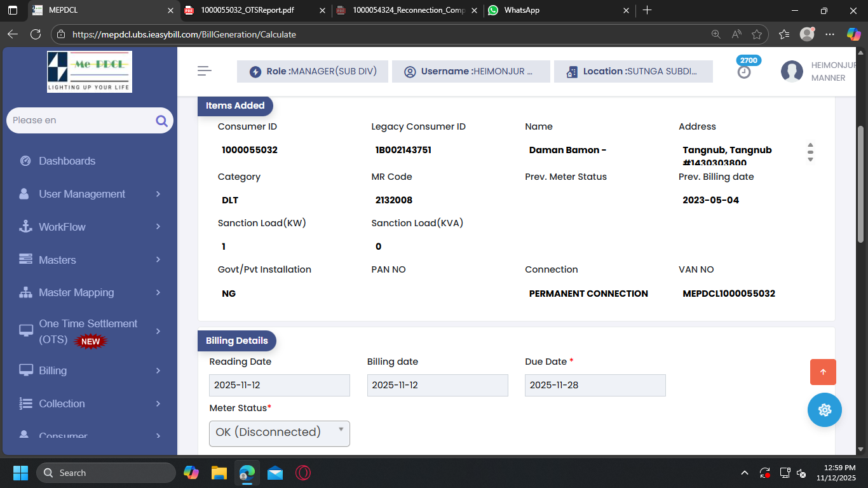Click the Address field scroll arrows
The image size is (868, 488).
810,152
